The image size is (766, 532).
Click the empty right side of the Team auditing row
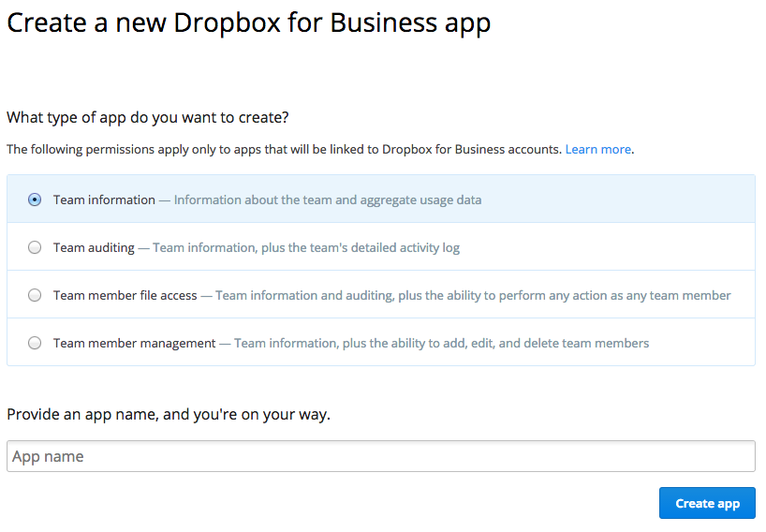pos(637,247)
